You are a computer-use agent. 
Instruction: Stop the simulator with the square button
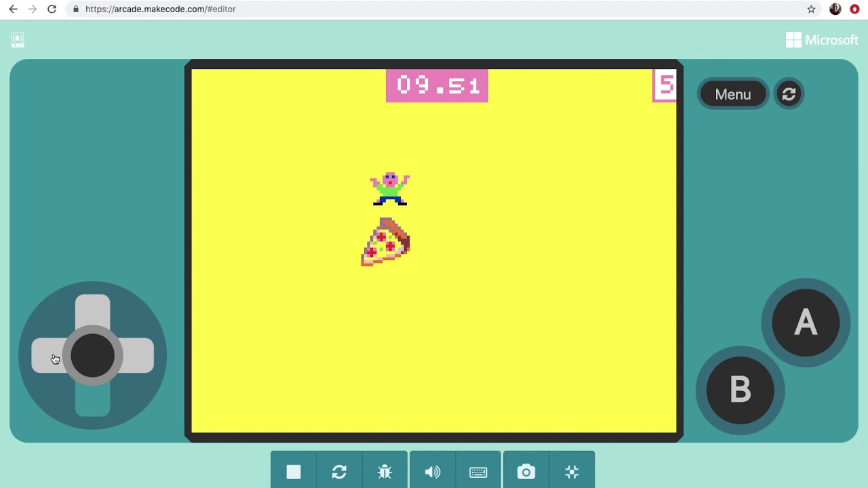pos(294,471)
